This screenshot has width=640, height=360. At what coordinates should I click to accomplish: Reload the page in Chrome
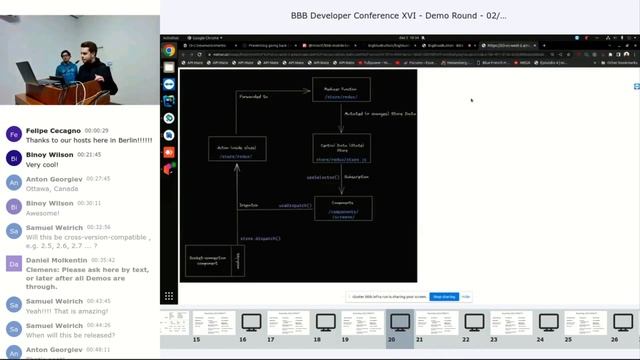click(x=199, y=54)
